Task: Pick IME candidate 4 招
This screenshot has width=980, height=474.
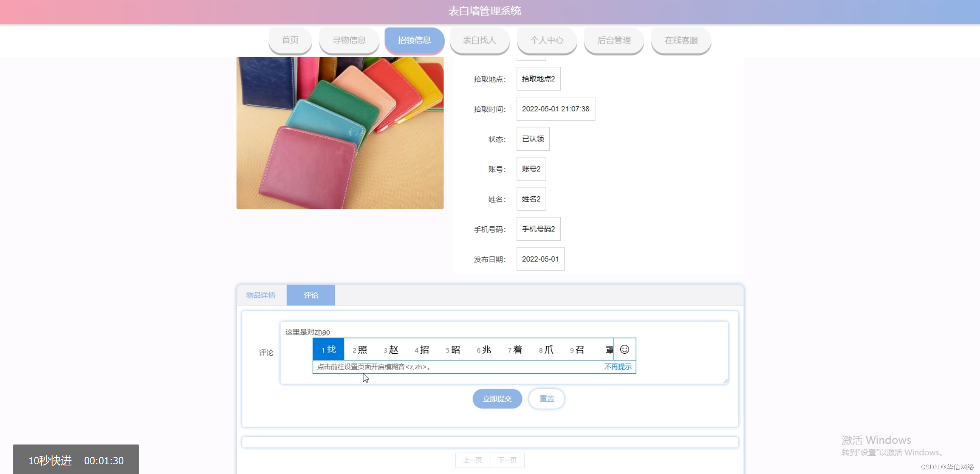Action: [x=422, y=349]
